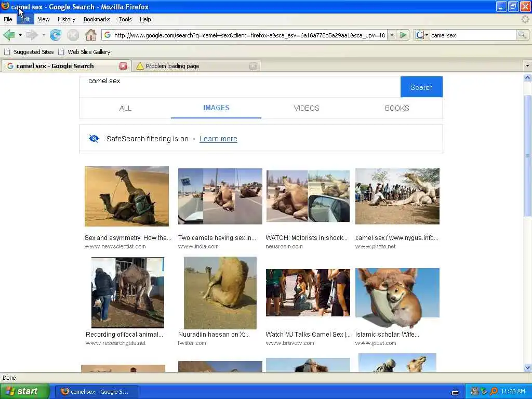Screen dimensions: 532x399
Task: Click the taskbar clock showing 11:20 AM
Action: [513, 392]
